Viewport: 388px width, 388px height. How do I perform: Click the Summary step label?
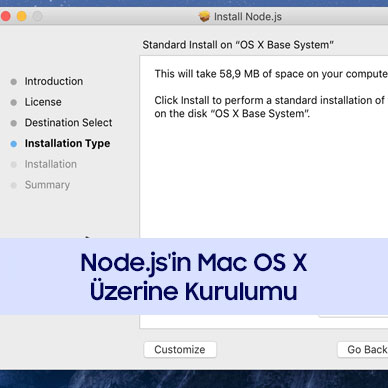(x=47, y=185)
